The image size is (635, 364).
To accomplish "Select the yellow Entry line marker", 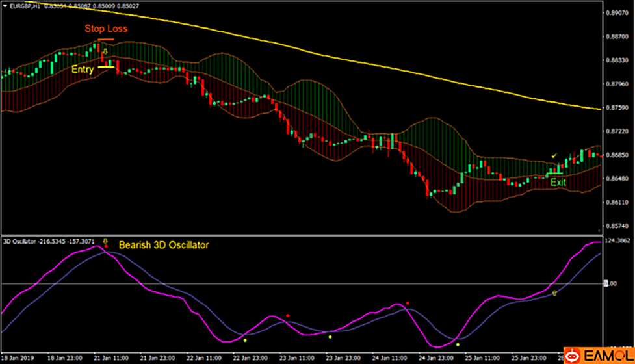I will point(107,67).
